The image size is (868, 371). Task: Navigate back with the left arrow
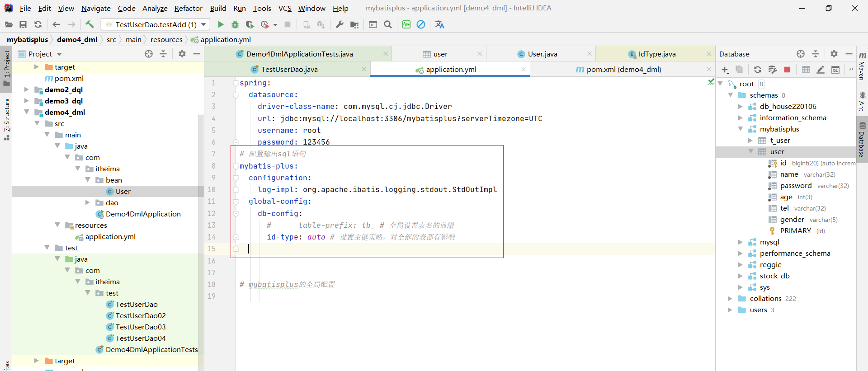(x=56, y=24)
